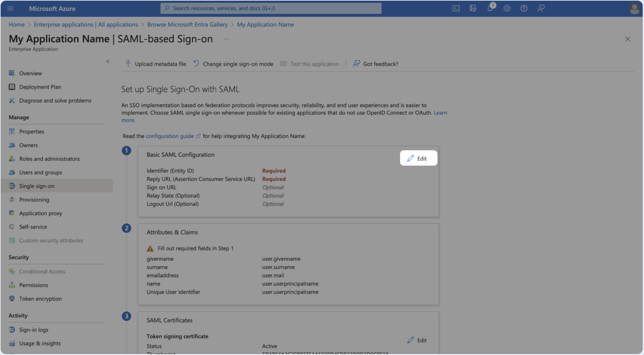This screenshot has height=355, width=644.
Task: Open Cloud Shell icon in top bar
Action: click(456, 8)
